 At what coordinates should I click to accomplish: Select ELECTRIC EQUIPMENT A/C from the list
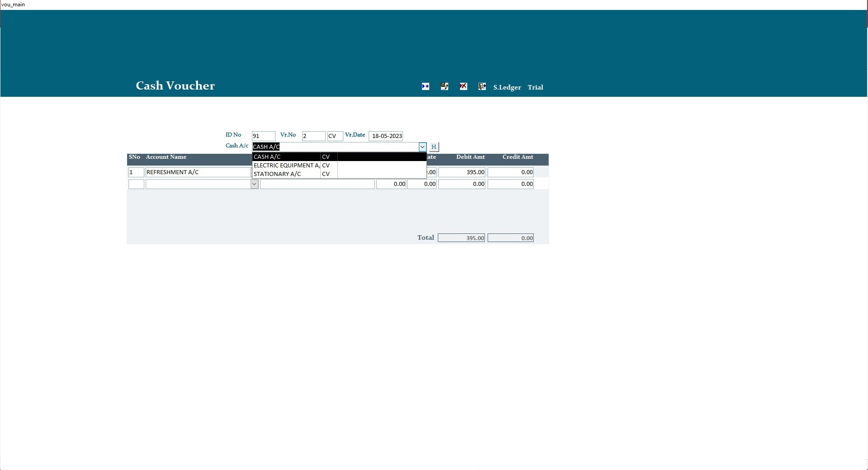pyautogui.click(x=339, y=165)
